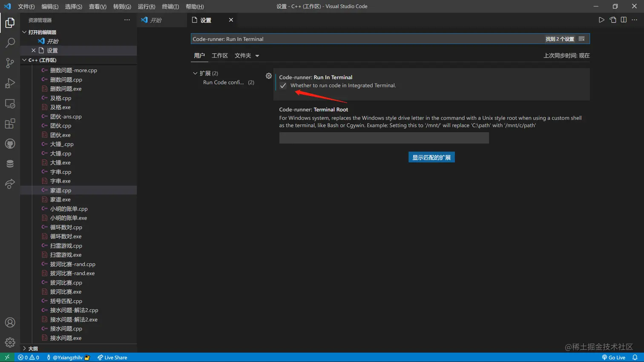
Task: Open Settings (JSON) file icon
Action: click(x=613, y=20)
